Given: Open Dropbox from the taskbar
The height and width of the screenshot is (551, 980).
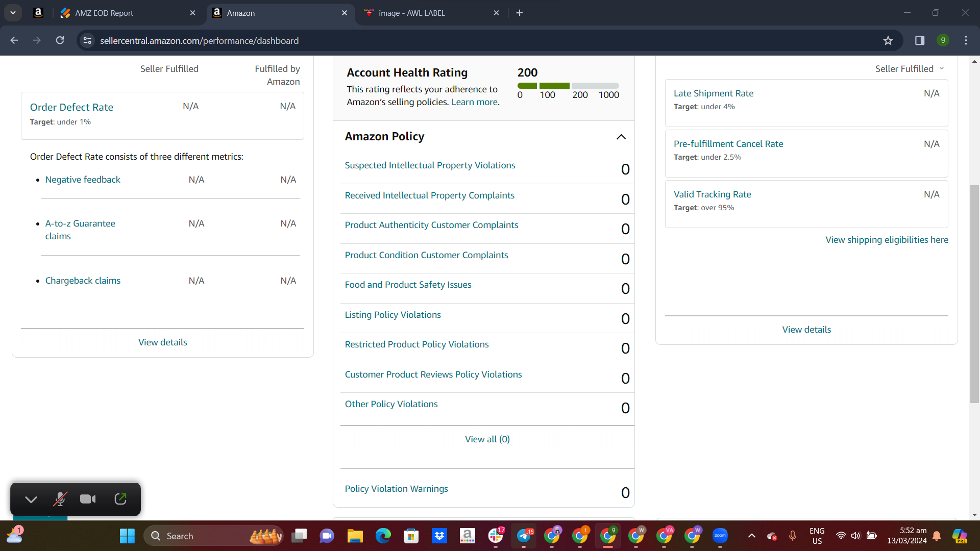Looking at the screenshot, I should click(x=439, y=536).
